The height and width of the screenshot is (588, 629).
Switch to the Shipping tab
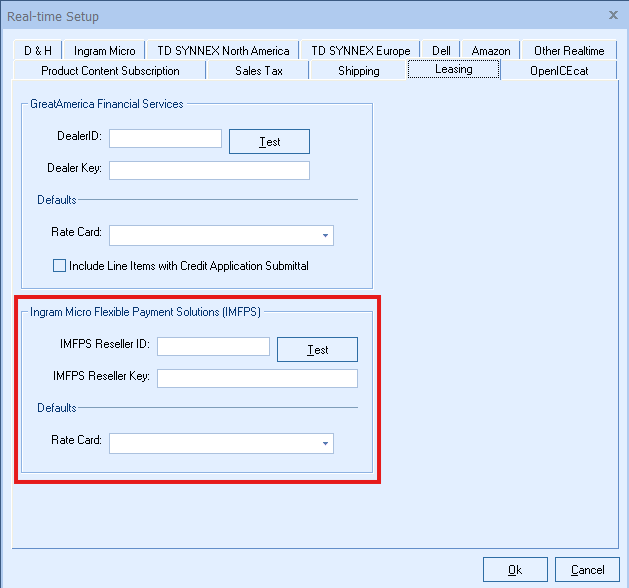(x=359, y=71)
